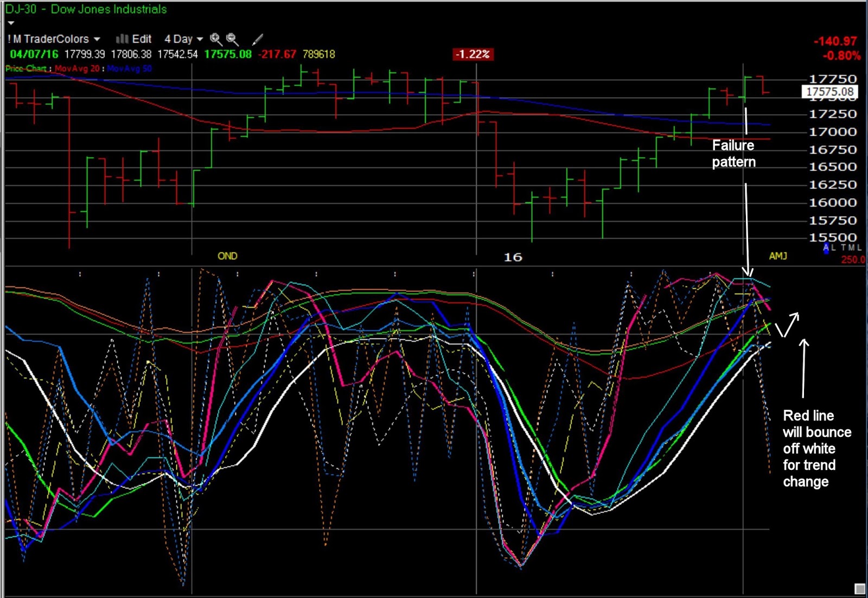
Task: Click the -1.22% change indicator
Action: 472,54
